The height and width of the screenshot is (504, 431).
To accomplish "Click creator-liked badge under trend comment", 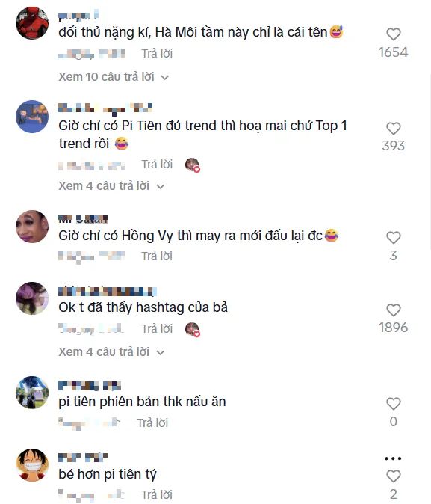I will pyautogui.click(x=193, y=165).
